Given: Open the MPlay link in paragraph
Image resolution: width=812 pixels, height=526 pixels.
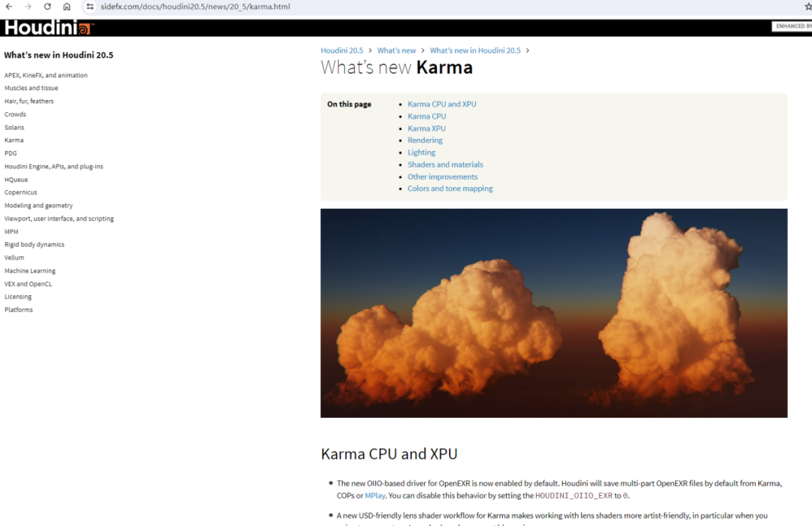Looking at the screenshot, I should pos(375,495).
